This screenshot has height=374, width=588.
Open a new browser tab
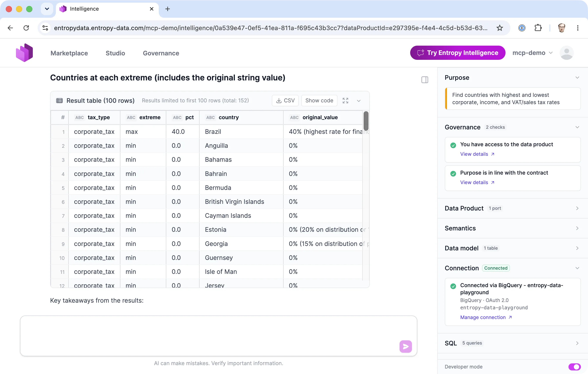pyautogui.click(x=168, y=9)
